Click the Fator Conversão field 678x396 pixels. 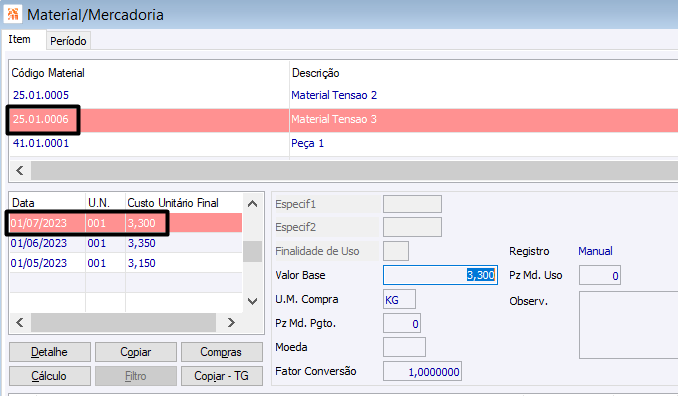click(422, 371)
